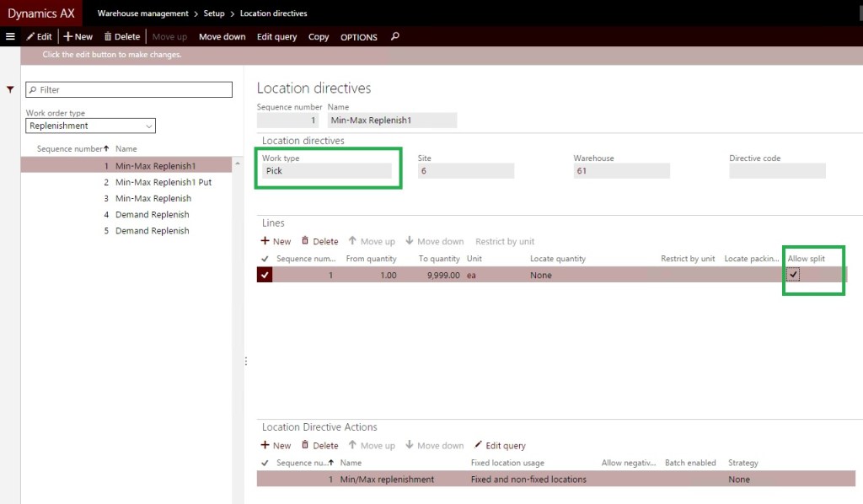Uncheck the selected Lines row checkmark
Image resolution: width=863 pixels, height=504 pixels.
pyautogui.click(x=265, y=275)
